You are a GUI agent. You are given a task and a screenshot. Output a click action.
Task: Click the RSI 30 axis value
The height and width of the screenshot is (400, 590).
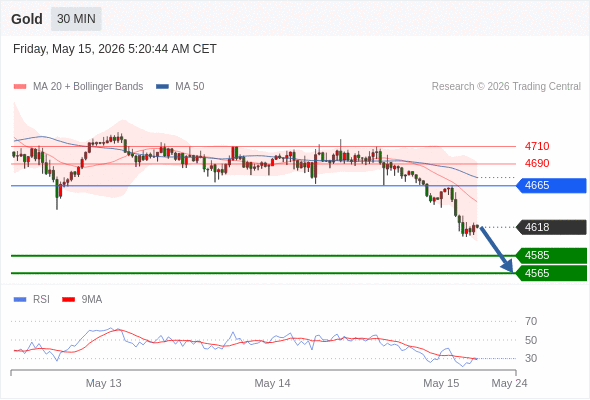click(x=531, y=358)
